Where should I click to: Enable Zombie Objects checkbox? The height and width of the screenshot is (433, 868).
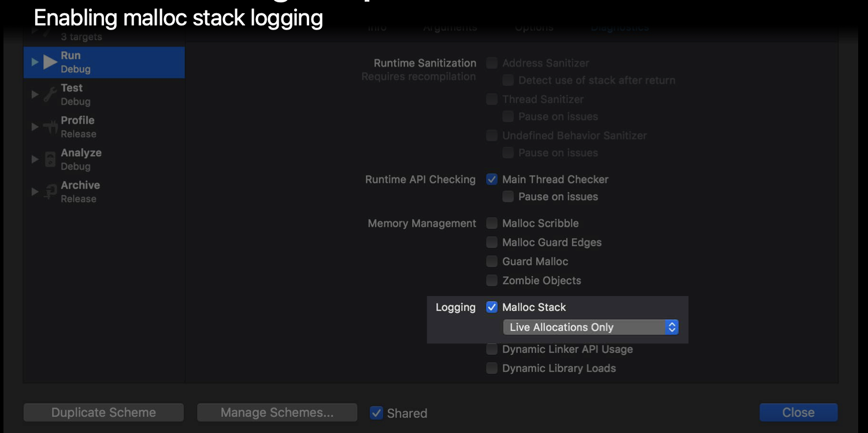tap(492, 280)
